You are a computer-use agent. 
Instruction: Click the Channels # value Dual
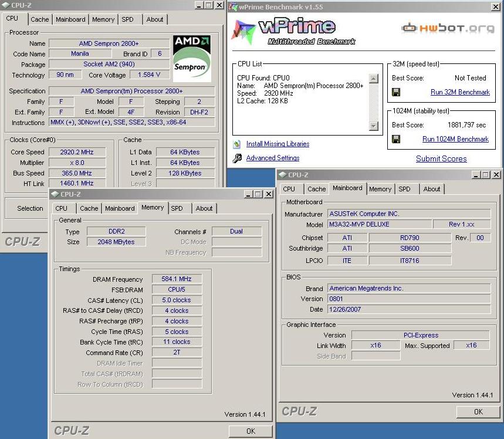[236, 231]
